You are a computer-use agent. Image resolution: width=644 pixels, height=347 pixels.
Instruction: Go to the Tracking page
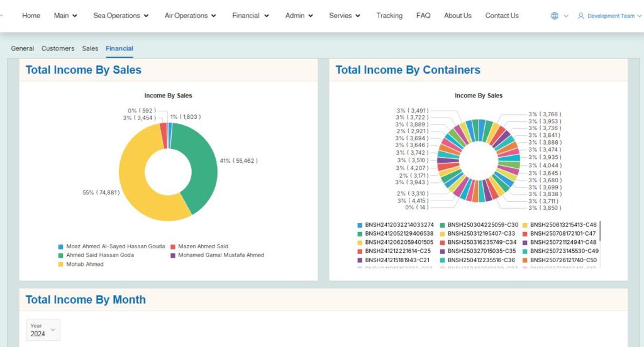(x=389, y=16)
